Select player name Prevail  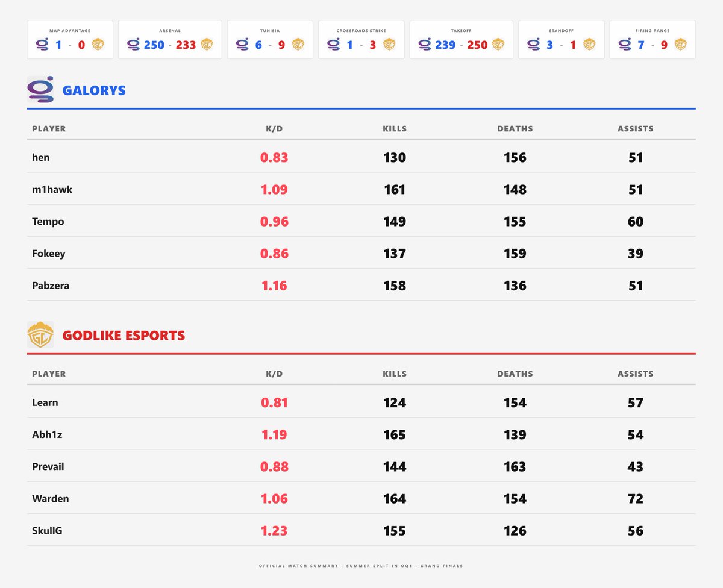tap(48, 466)
